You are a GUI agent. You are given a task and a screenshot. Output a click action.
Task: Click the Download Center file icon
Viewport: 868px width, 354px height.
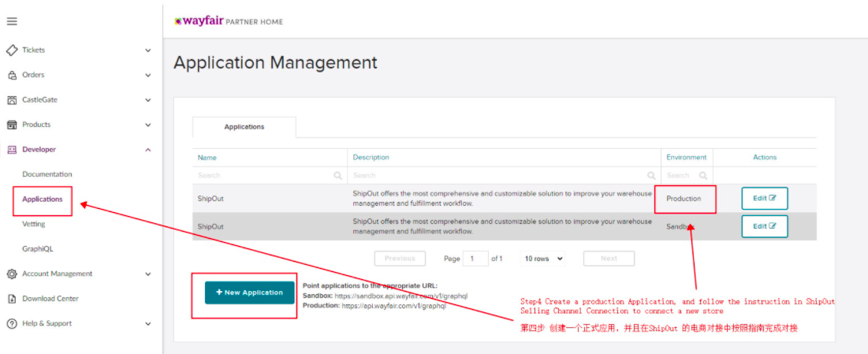tap(12, 299)
